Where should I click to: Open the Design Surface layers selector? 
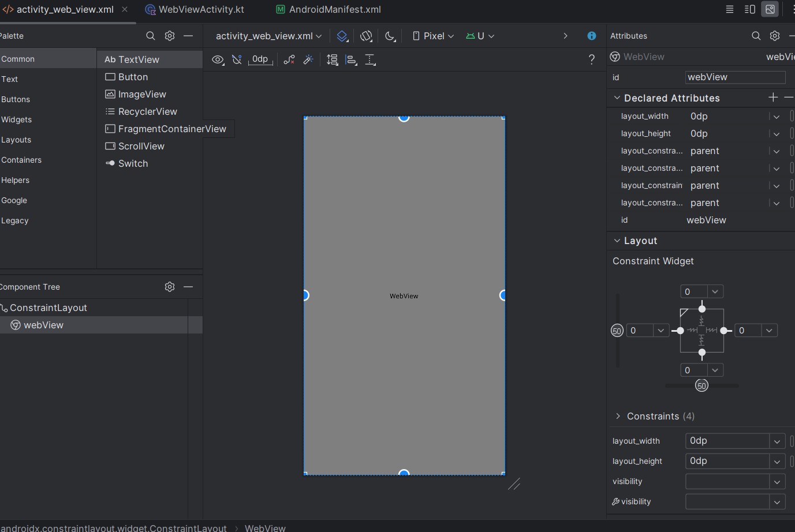coord(342,36)
